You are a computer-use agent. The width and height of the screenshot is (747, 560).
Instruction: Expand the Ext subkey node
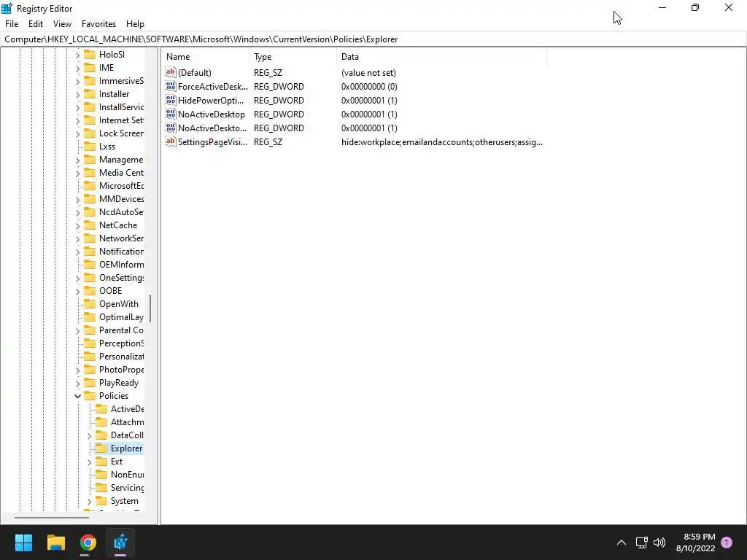click(x=90, y=462)
